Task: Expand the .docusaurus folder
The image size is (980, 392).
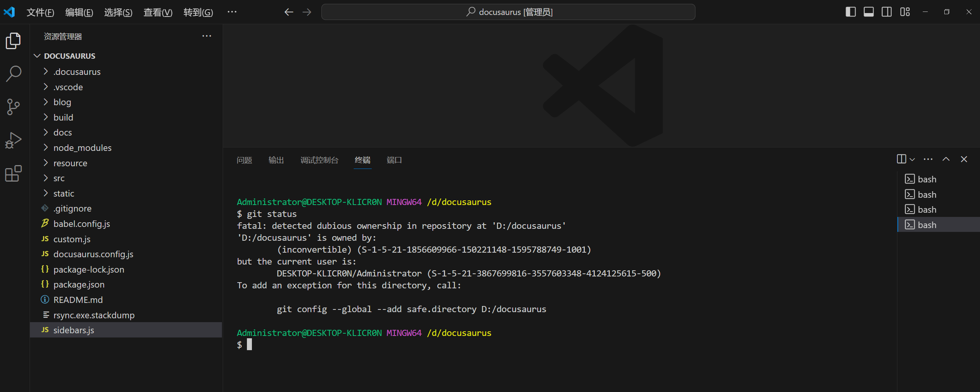Action: pos(126,72)
